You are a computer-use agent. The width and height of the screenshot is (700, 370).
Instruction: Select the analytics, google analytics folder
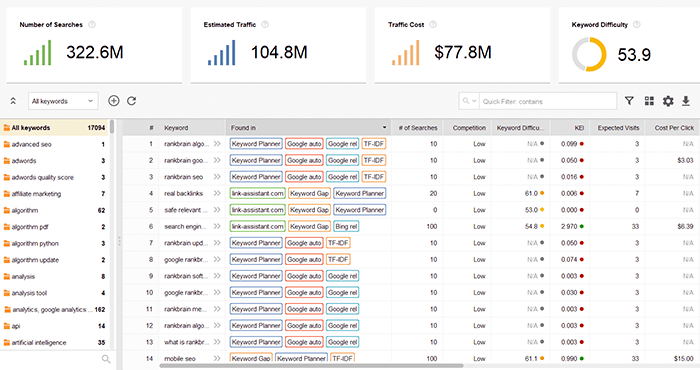pyautogui.click(x=54, y=309)
